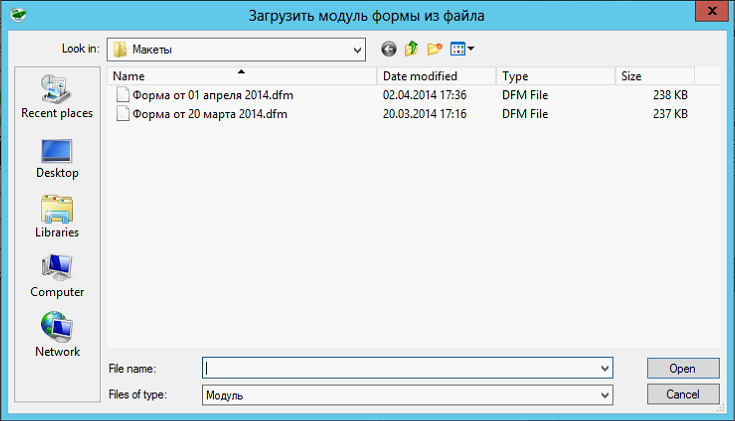Viewport: 735px width, 421px height.
Task: Go up one folder level
Action: [x=411, y=48]
